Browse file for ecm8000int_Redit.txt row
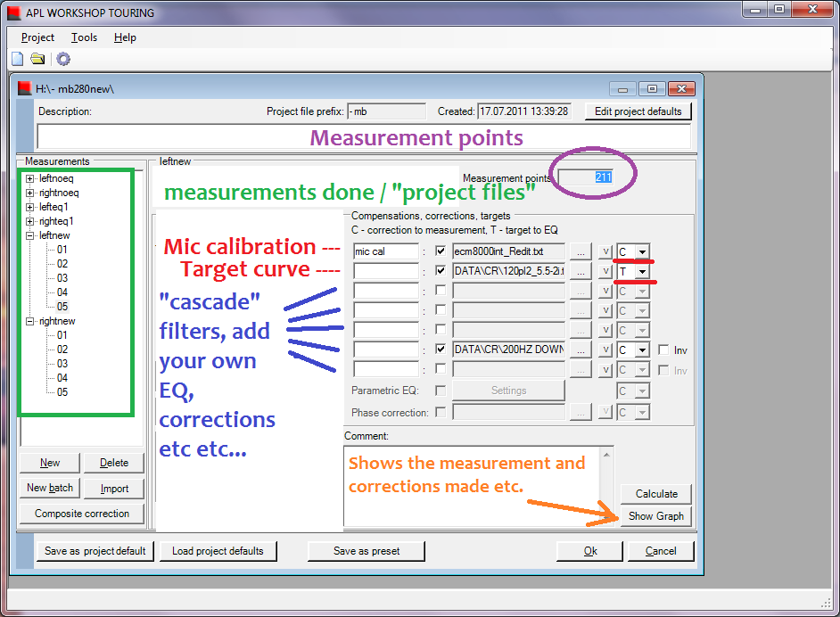Screen dimensions: 840x617 click(x=581, y=251)
